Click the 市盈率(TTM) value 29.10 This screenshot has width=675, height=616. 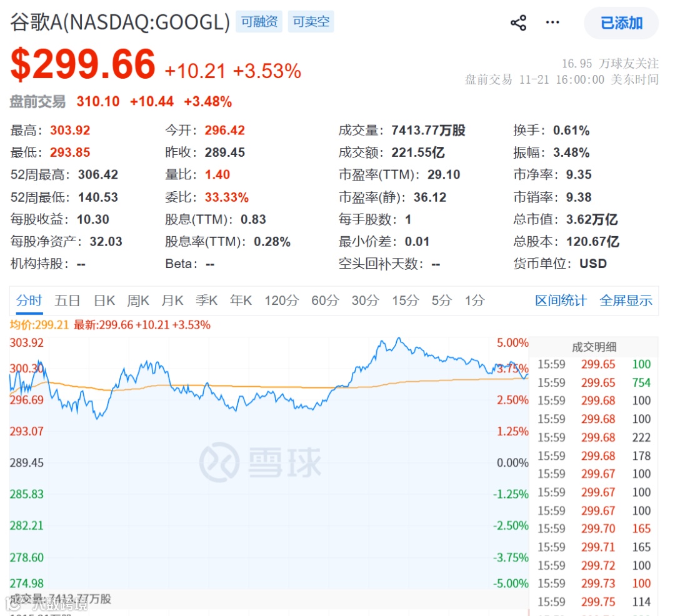[x=444, y=174]
